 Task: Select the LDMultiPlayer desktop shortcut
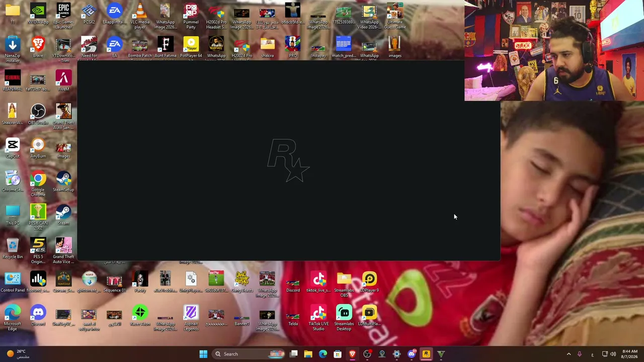point(369,316)
